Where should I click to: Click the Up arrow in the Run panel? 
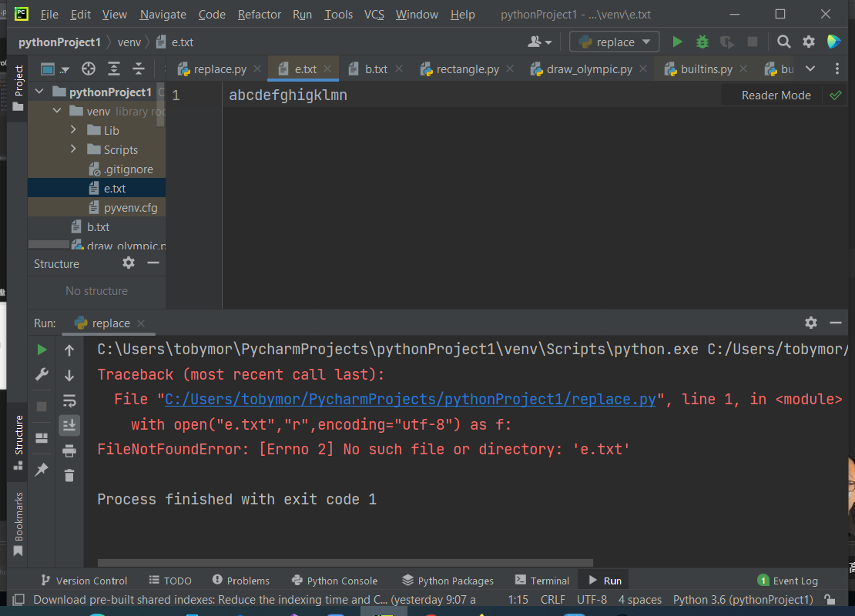pos(69,350)
